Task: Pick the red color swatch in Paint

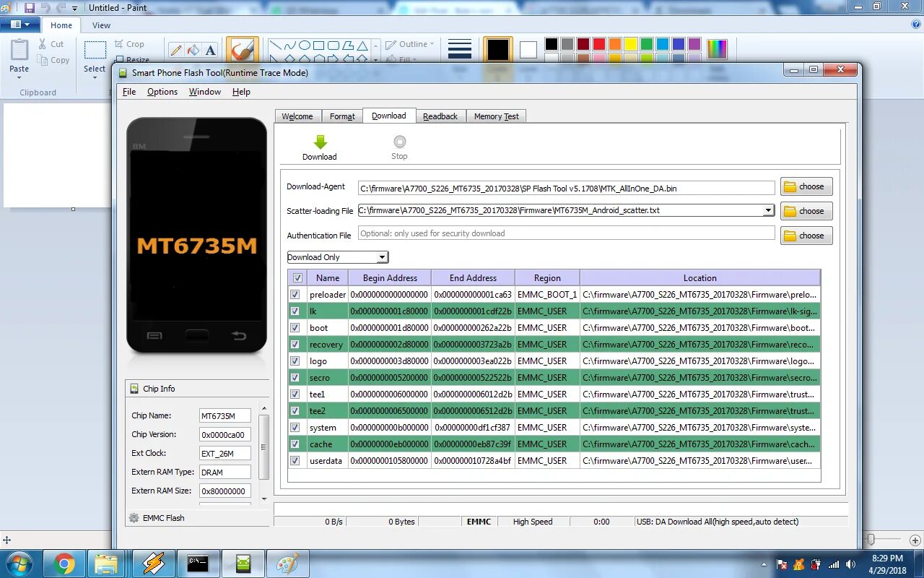Action: [599, 44]
